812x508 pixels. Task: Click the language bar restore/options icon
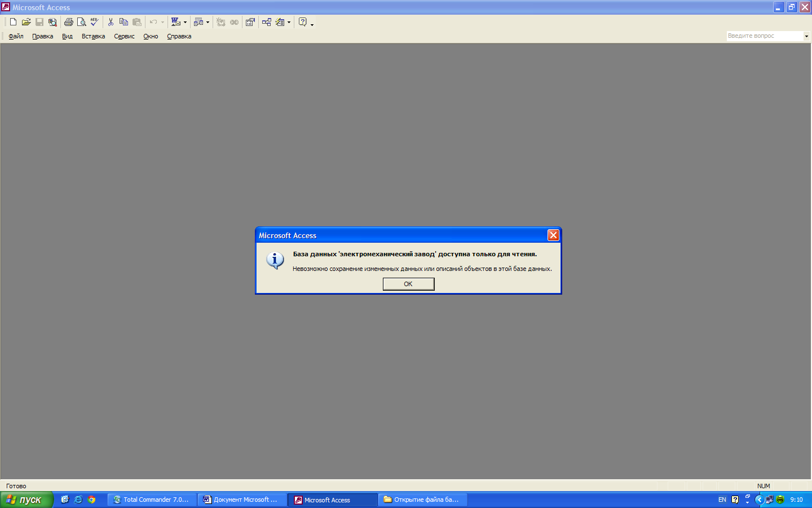pos(748,497)
